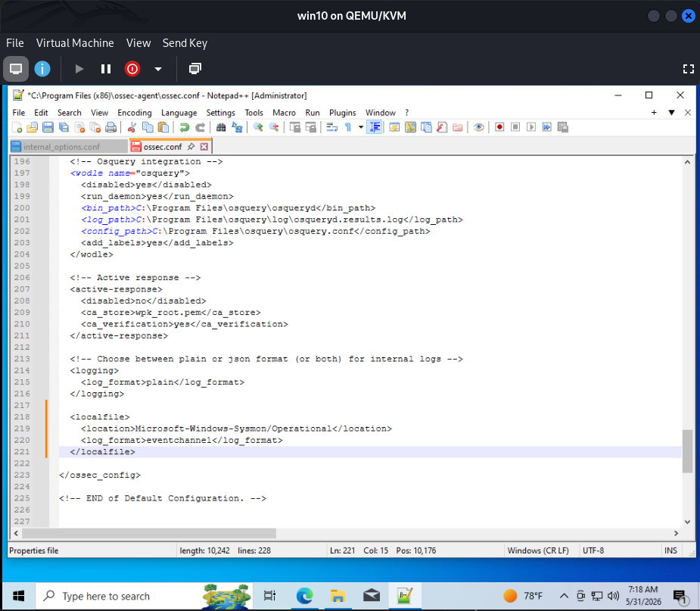Open QEMU Send Key menu
The width and height of the screenshot is (700, 611).
(x=185, y=43)
